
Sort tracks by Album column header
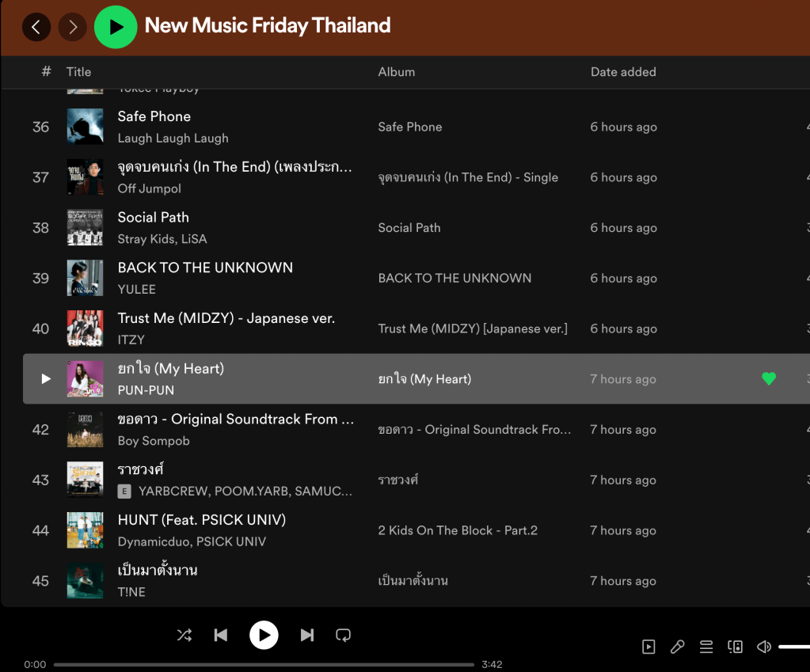396,72
